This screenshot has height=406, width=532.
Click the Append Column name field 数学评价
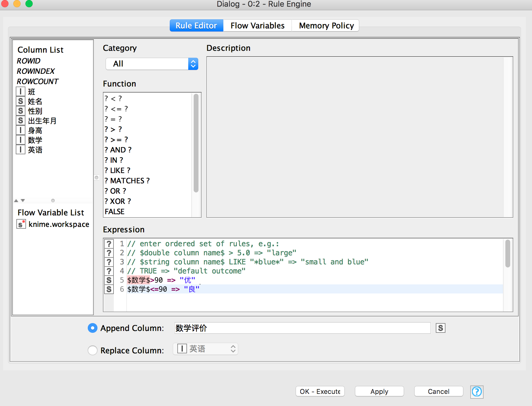pos(302,328)
